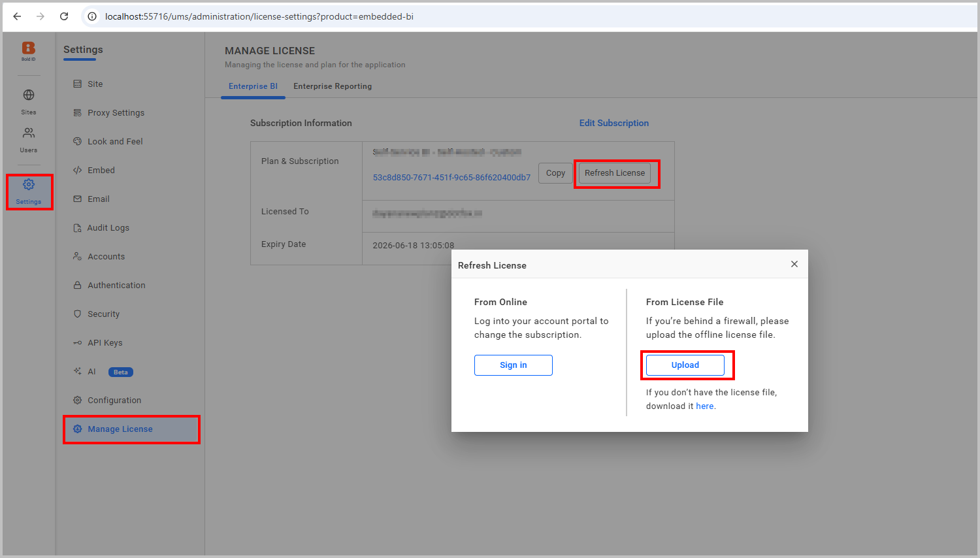Click the API Keys icon
The height and width of the screenshot is (558, 980).
(78, 342)
